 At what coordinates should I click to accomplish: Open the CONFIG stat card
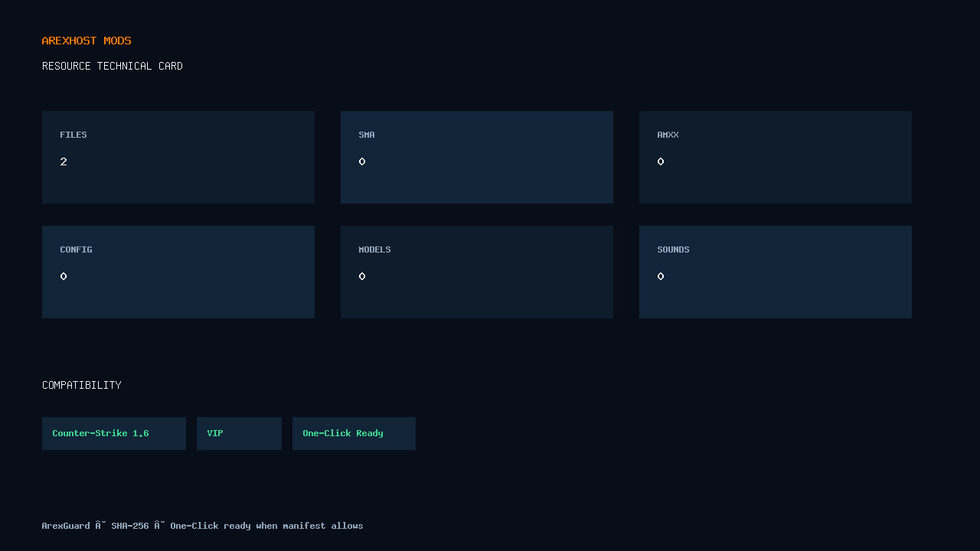pyautogui.click(x=178, y=272)
